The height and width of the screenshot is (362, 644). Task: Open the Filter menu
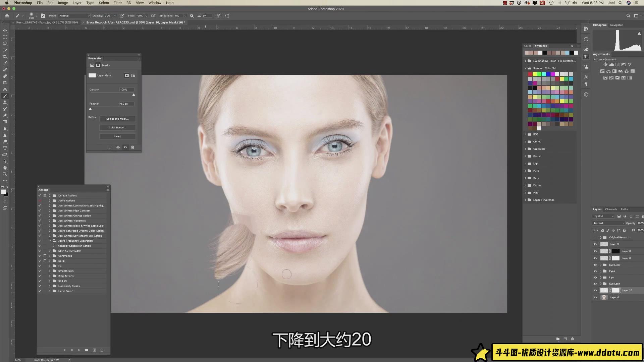tap(117, 3)
